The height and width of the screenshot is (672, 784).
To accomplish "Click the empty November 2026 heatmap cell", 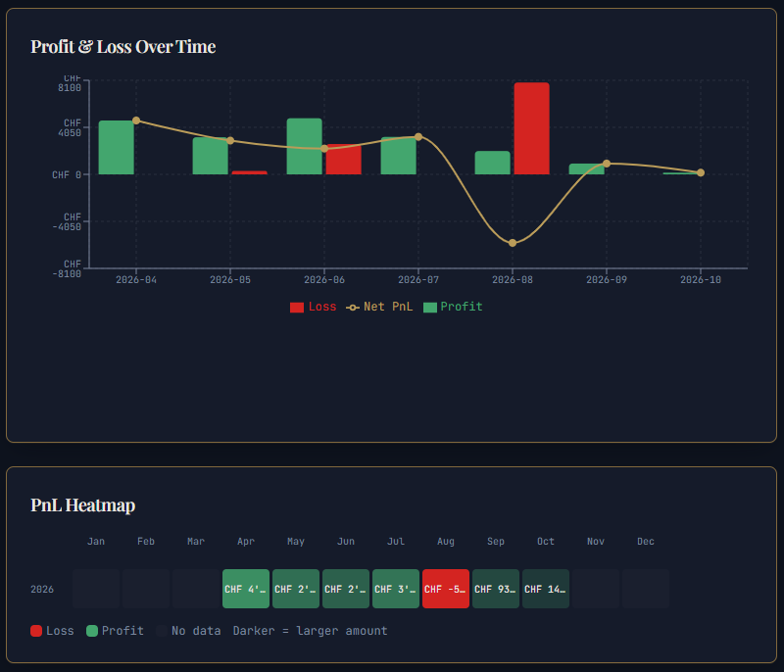I will point(596,589).
